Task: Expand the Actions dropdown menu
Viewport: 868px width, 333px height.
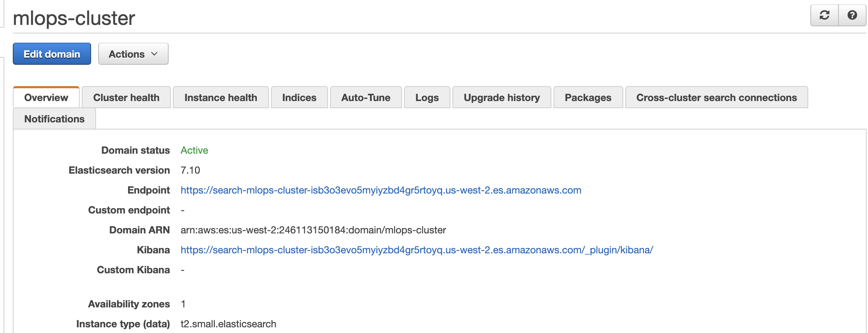Action: pos(133,54)
